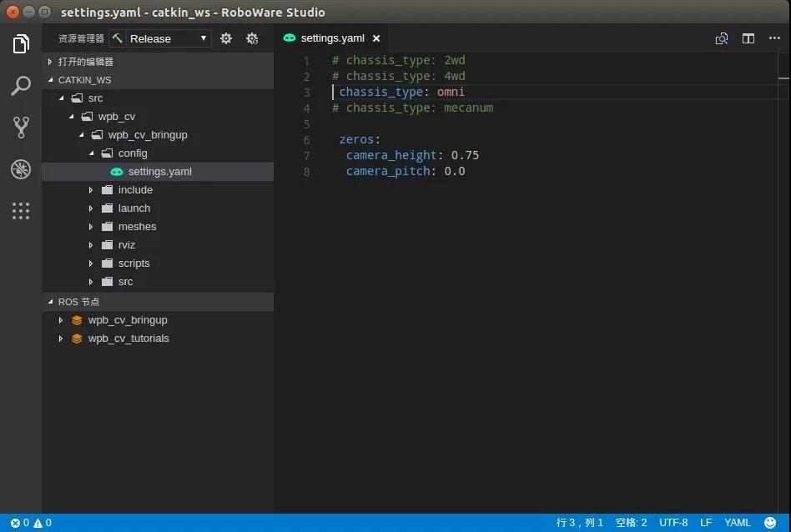This screenshot has width=791, height=532.
Task: Expand the rviz folder arrow
Action: [x=91, y=245]
